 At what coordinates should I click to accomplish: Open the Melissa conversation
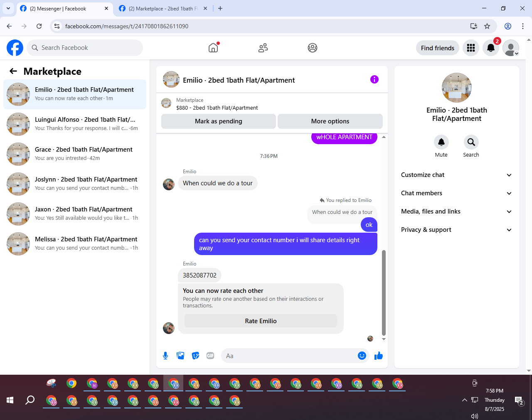(75, 244)
